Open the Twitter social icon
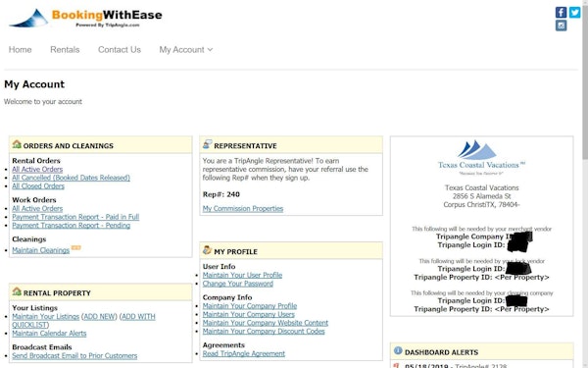The height and width of the screenshot is (368, 588). click(574, 13)
